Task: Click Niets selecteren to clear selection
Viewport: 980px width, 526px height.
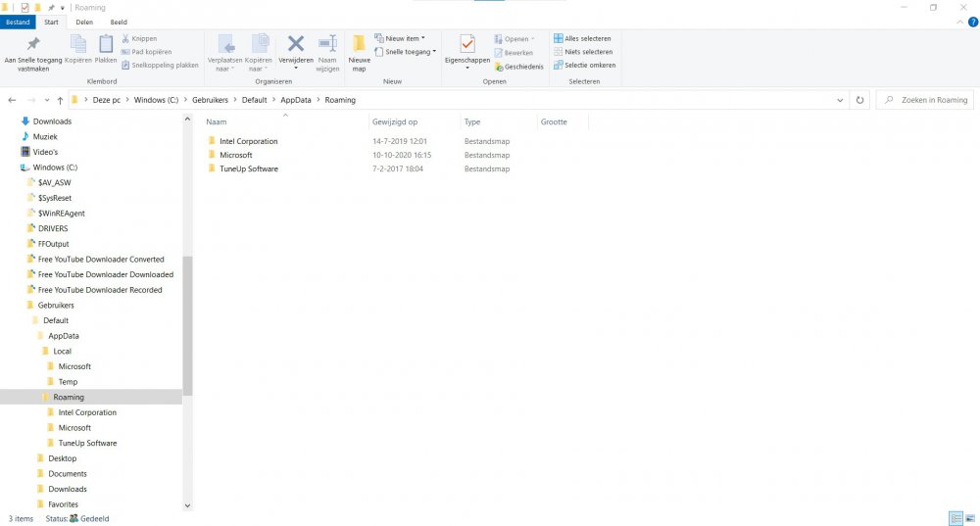Action: tap(584, 52)
